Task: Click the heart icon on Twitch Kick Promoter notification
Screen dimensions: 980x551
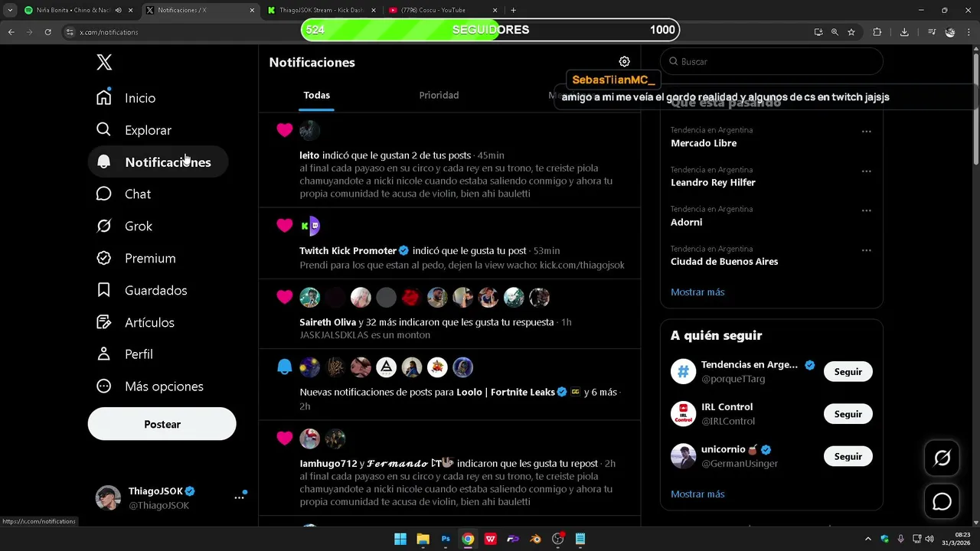Action: click(x=285, y=226)
